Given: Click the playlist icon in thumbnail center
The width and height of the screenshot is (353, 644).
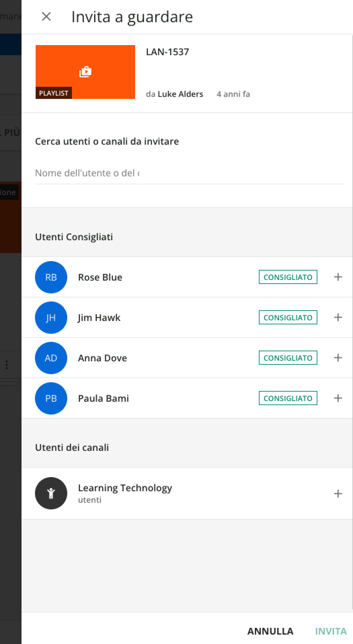Looking at the screenshot, I should [85, 72].
